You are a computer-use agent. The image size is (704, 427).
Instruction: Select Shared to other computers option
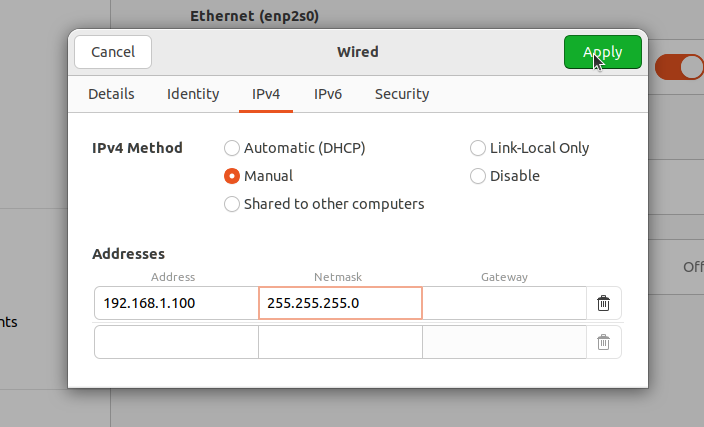coord(232,204)
